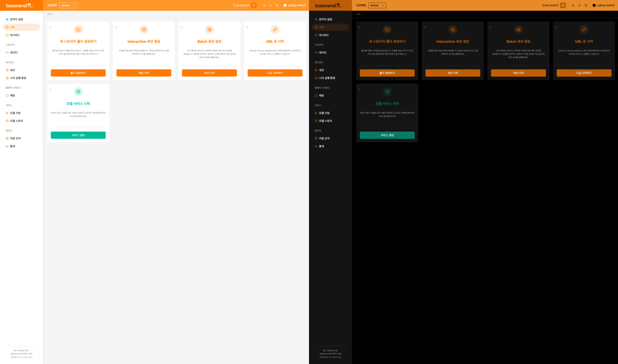Expand the default project dropdown in the light header

click(68, 5)
